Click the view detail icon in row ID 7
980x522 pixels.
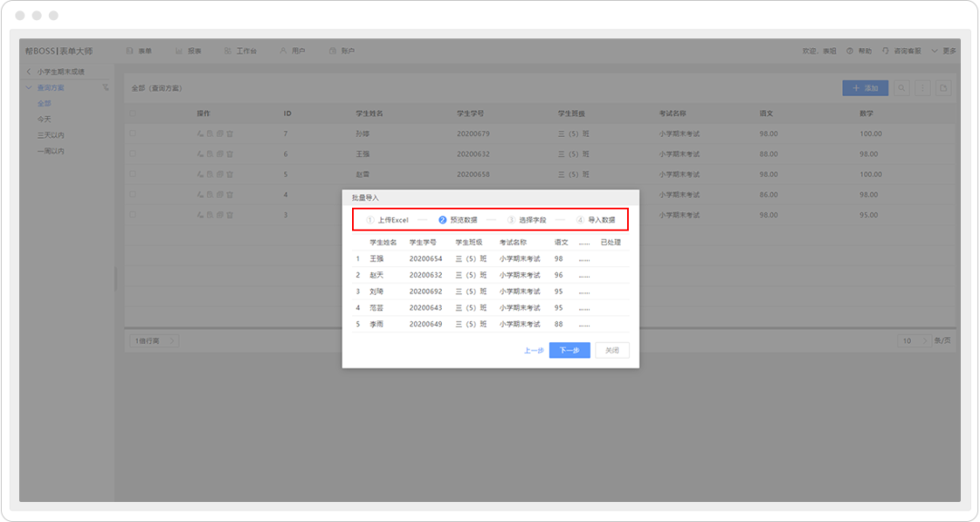(210, 133)
